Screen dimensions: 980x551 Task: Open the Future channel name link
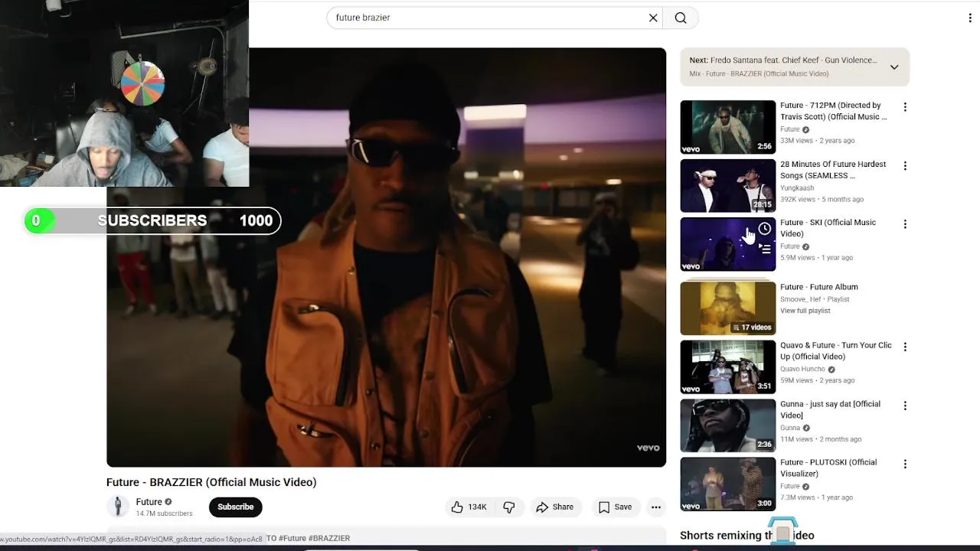pyautogui.click(x=149, y=502)
